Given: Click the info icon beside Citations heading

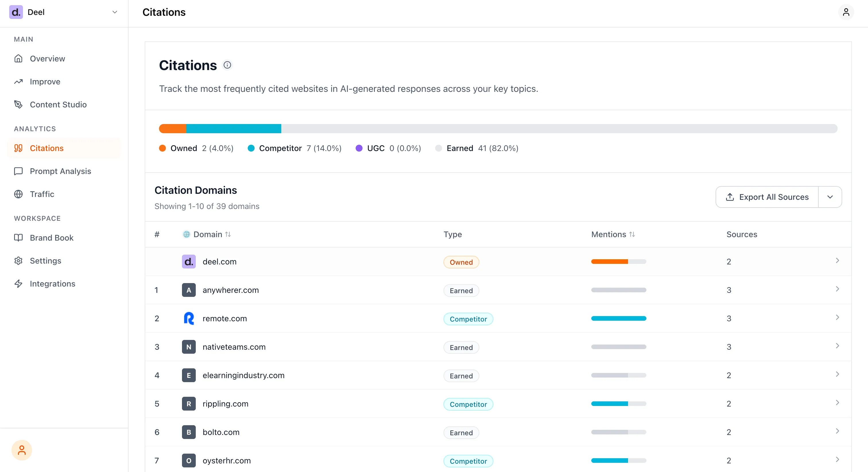Looking at the screenshot, I should (227, 65).
